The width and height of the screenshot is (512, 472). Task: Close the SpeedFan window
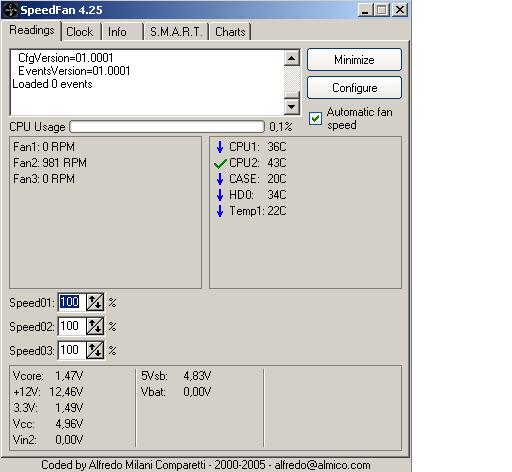pos(400,10)
